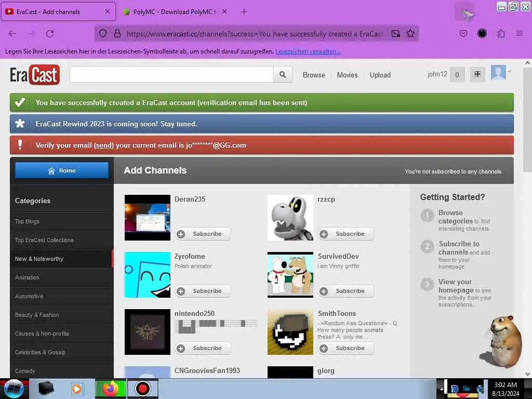Screen dimensions: 532x399
Task: Click View your homepage step
Action: coord(456,286)
